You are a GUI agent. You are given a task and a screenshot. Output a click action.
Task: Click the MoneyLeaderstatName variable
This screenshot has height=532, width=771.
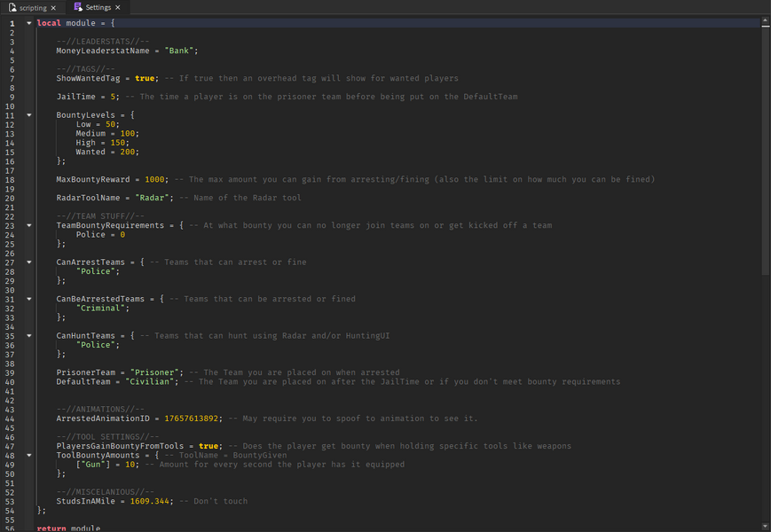click(103, 51)
